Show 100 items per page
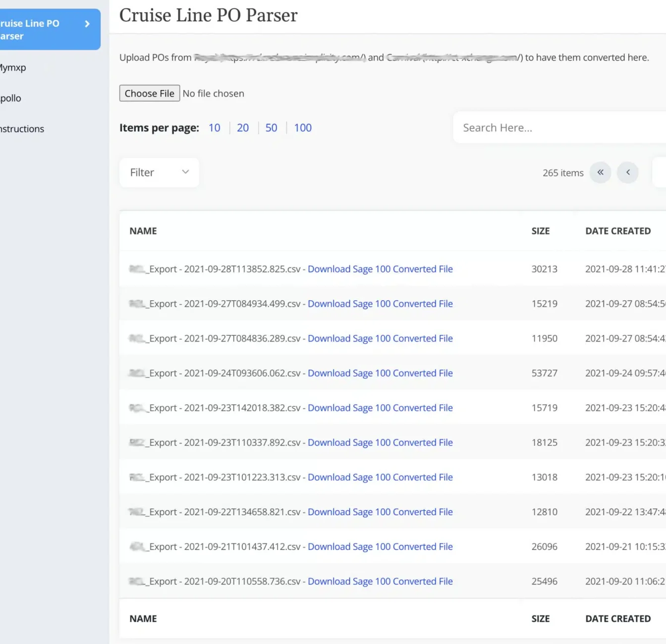This screenshot has height=644, width=666. tap(303, 128)
